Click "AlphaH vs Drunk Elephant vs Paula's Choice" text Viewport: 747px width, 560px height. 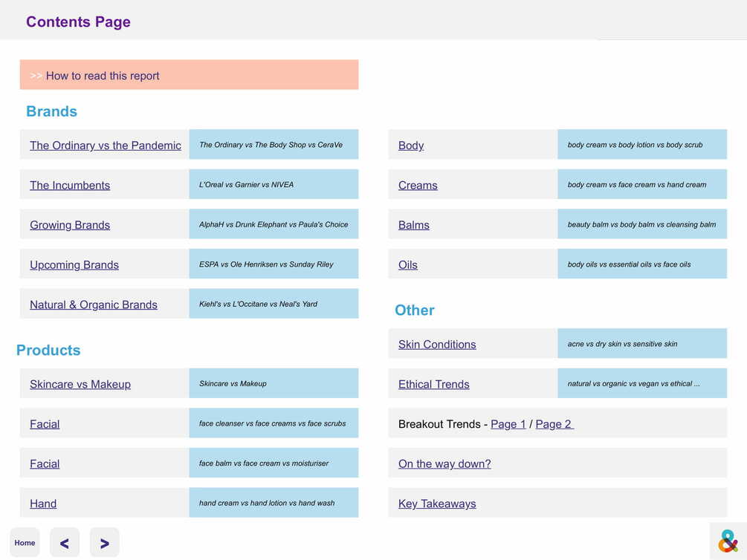click(x=274, y=224)
